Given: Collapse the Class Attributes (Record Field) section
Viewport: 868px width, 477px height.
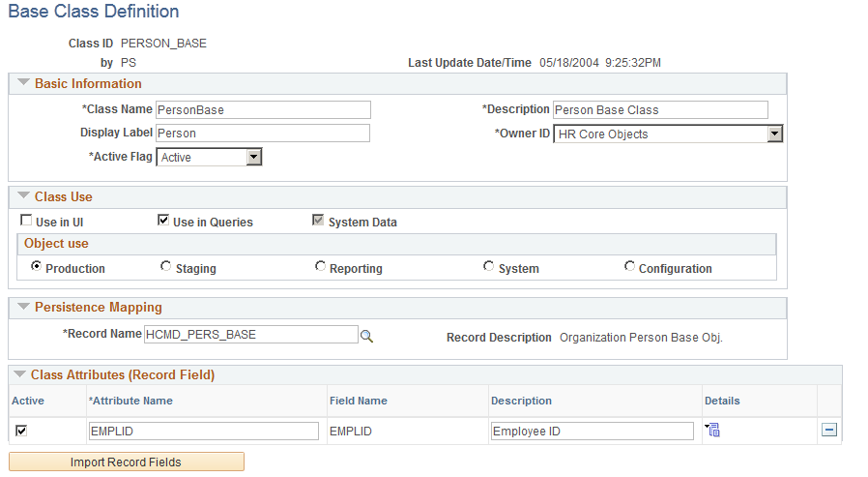Looking at the screenshot, I should pos(19,374).
